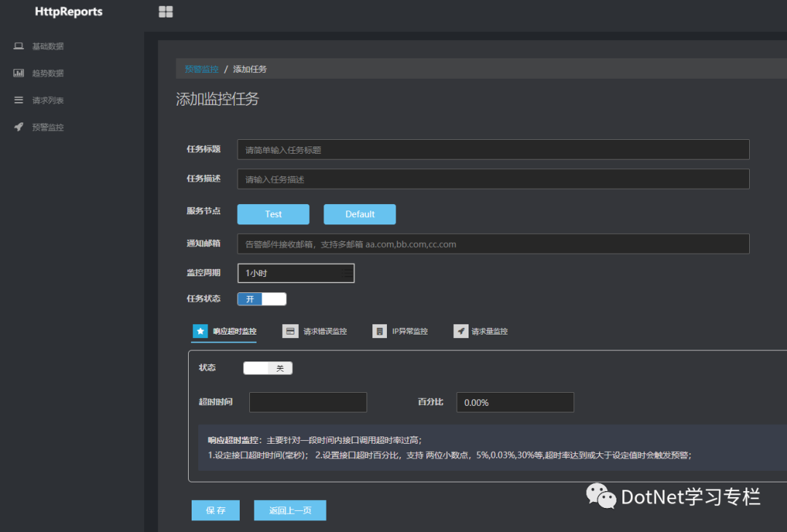Screen dimensions: 787x532
Task: Click the 返回上一页 button
Action: pos(290,510)
